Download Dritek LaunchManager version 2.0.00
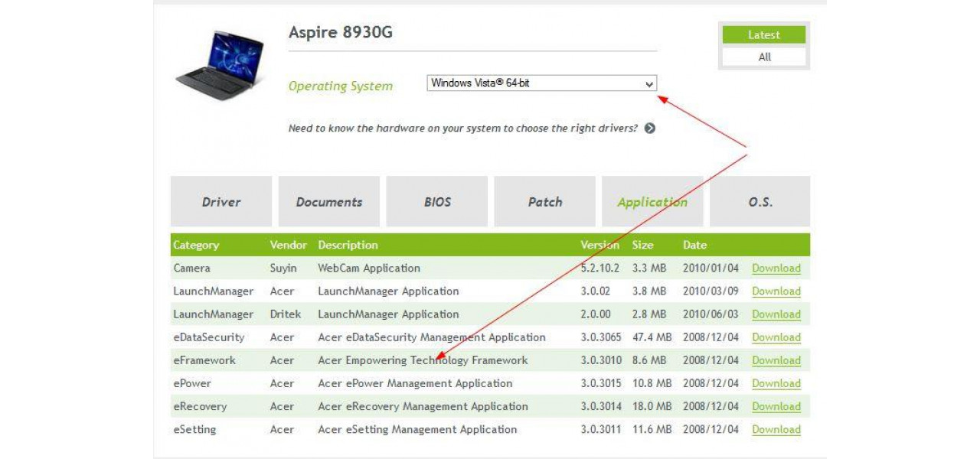The width and height of the screenshot is (980, 459). (776, 314)
